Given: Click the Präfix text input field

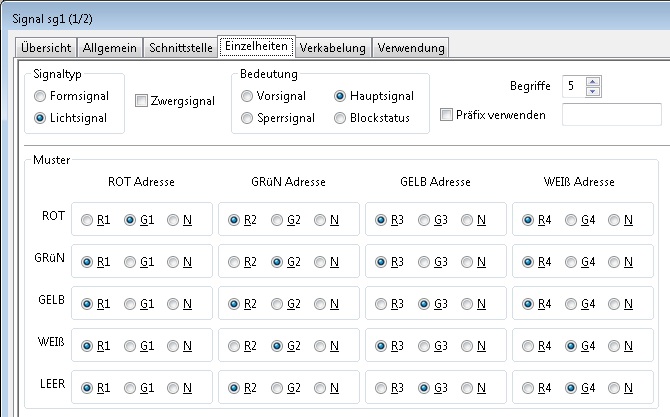Looking at the screenshot, I should (611, 115).
